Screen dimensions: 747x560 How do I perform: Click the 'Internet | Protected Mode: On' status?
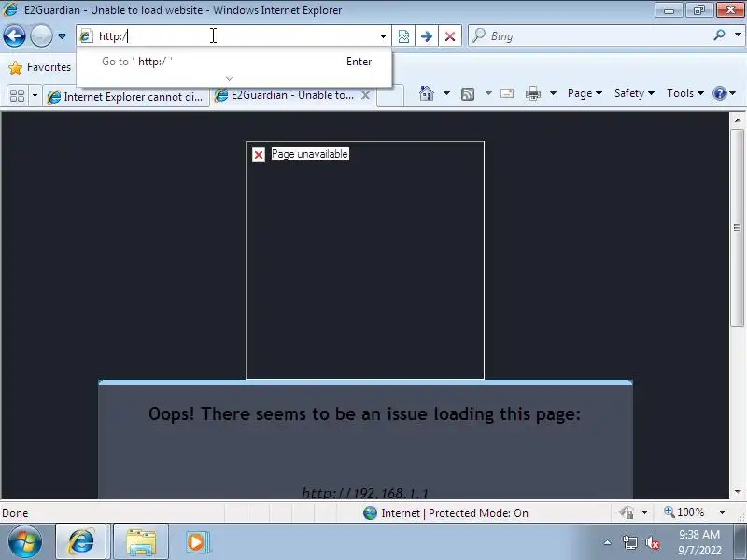pos(445,512)
